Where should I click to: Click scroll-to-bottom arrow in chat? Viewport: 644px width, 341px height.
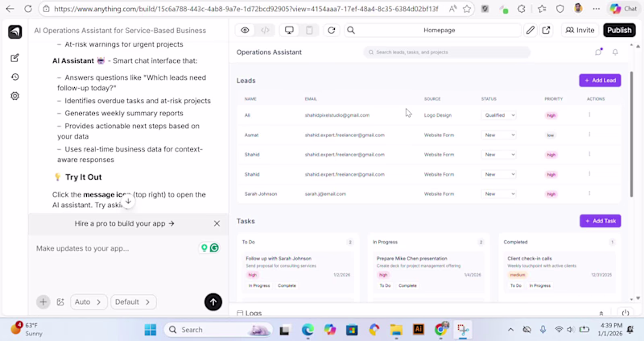(x=128, y=202)
